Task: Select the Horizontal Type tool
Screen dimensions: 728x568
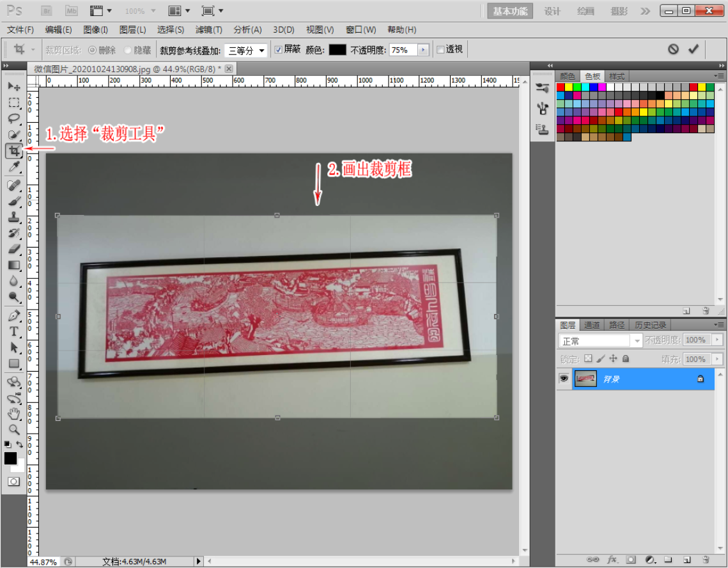Action: click(14, 331)
